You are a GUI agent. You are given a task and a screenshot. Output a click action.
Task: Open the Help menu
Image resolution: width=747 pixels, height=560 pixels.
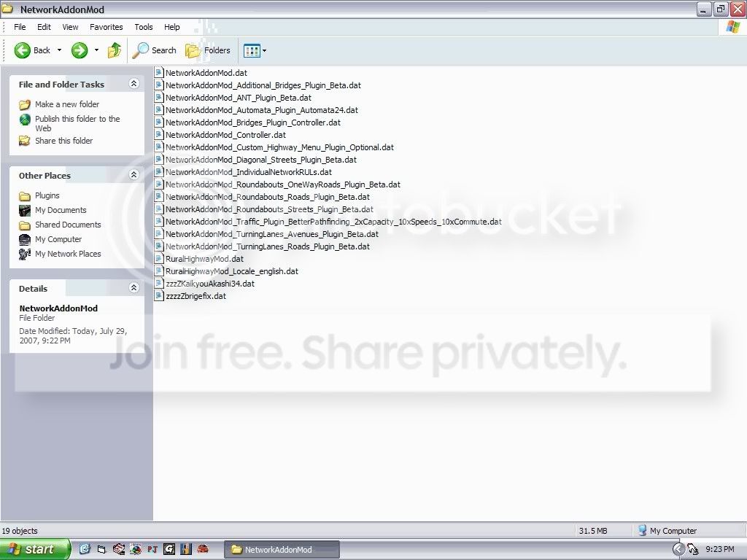[172, 27]
